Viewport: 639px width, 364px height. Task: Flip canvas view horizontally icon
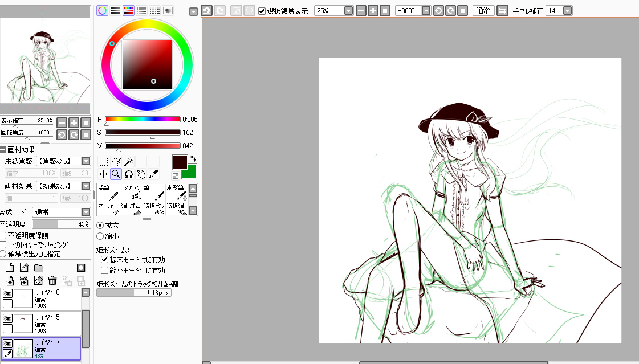[503, 11]
